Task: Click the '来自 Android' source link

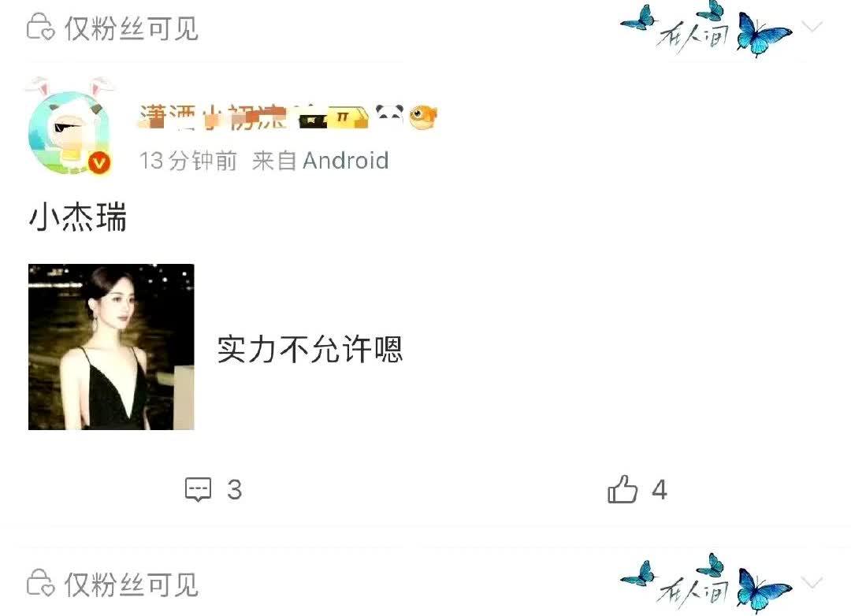Action: point(320,161)
